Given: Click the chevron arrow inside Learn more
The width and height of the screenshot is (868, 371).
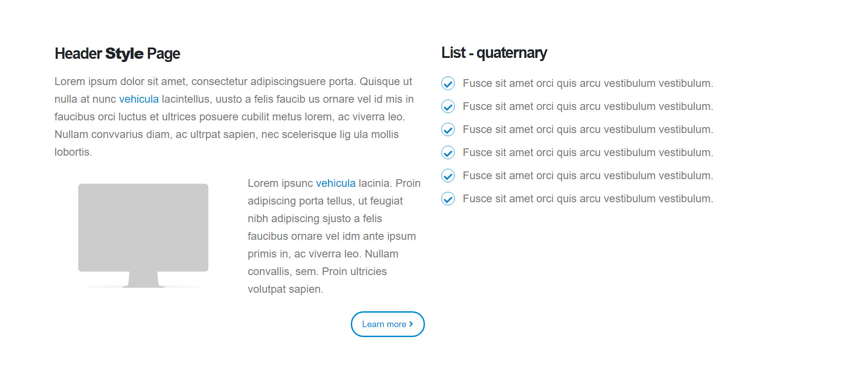Looking at the screenshot, I should coord(411,324).
